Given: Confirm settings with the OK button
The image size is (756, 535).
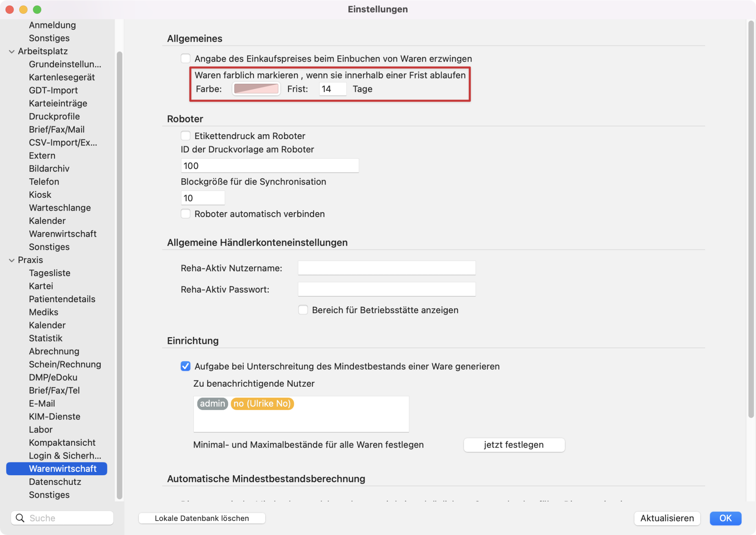Looking at the screenshot, I should pos(725,518).
